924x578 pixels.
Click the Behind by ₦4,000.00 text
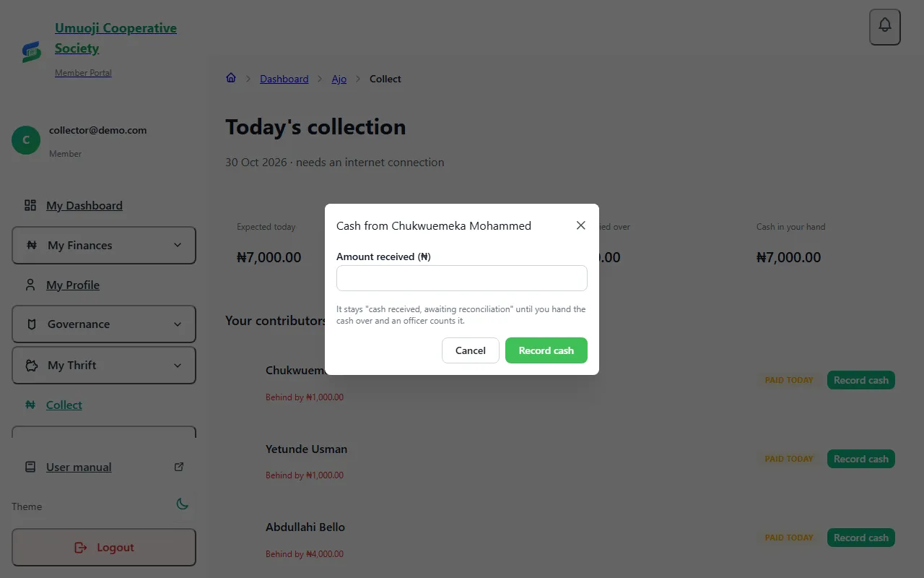point(305,554)
